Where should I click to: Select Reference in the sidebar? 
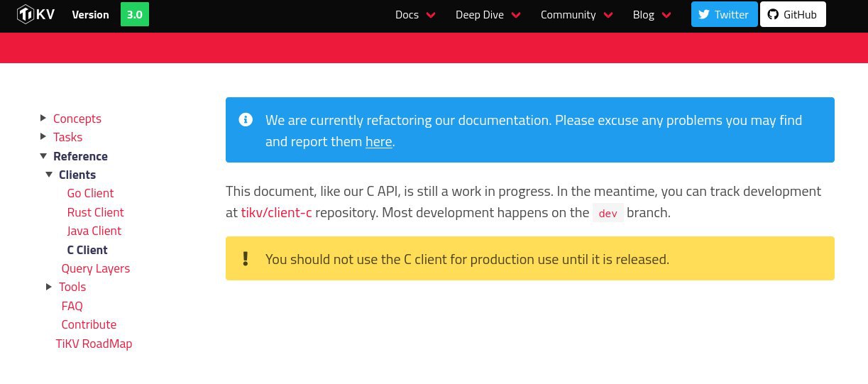click(x=80, y=156)
